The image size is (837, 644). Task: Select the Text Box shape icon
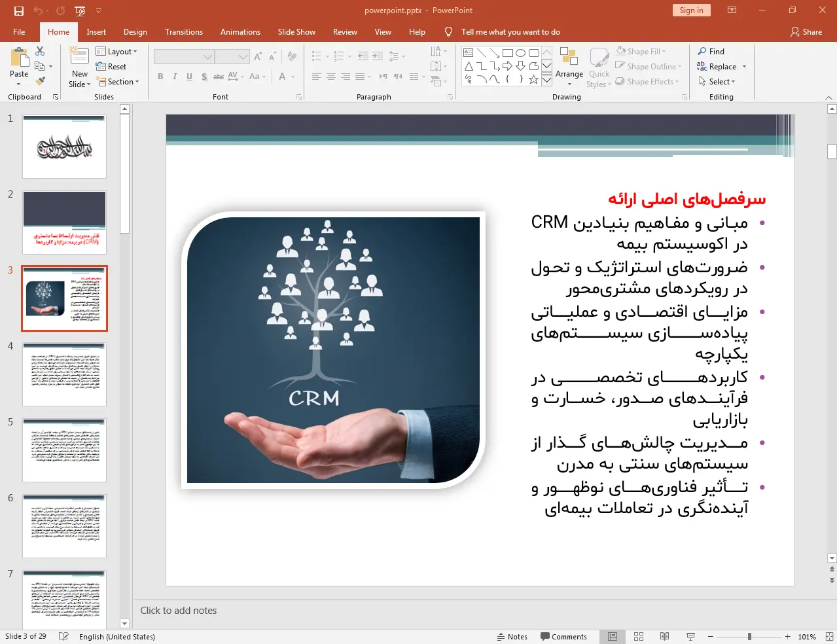click(x=468, y=52)
